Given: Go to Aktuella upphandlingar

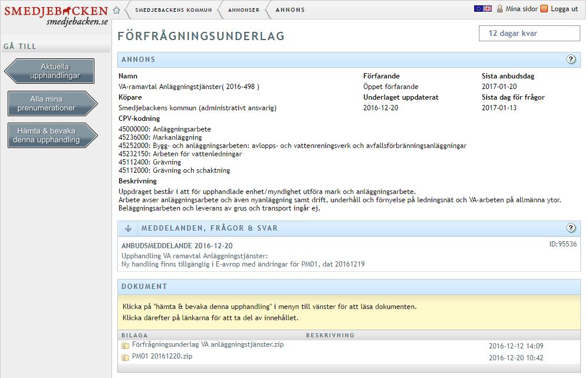Looking at the screenshot, I should [50, 71].
